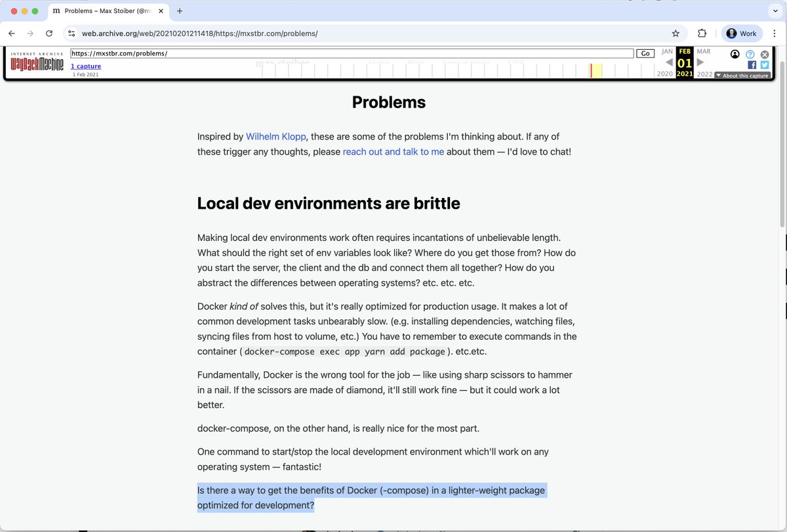Click the Wayback Go button
Viewport: 787px width, 532px height.
645,53
